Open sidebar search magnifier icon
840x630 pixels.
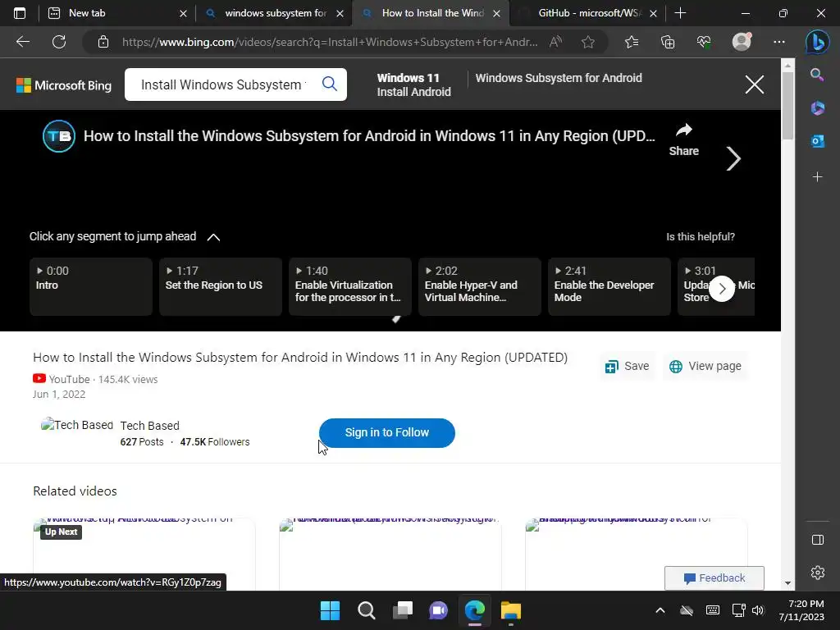tap(817, 75)
